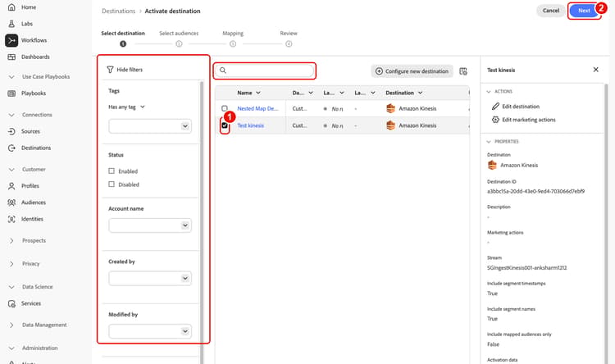Viewport: 615px width, 364px height.
Task: Click the details panel vertical scrollbar
Action: (606, 224)
